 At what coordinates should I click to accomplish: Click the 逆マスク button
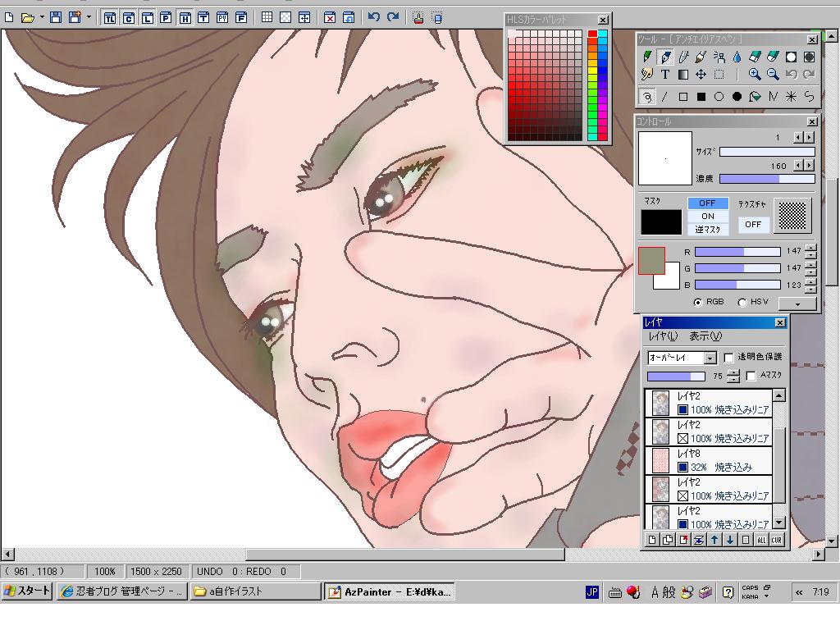click(708, 230)
